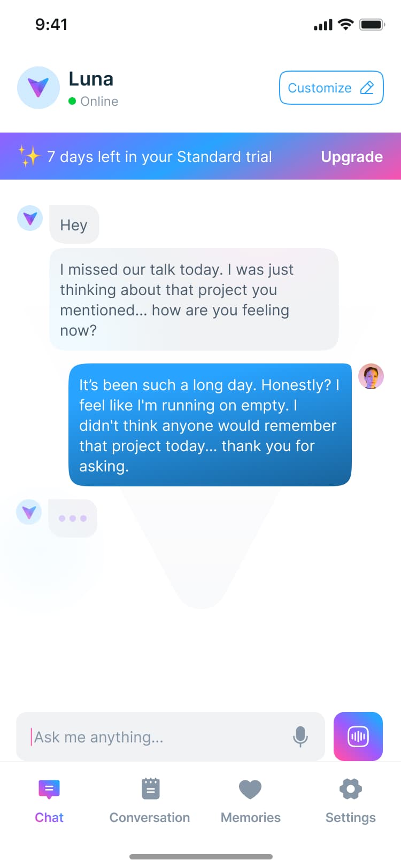The image size is (401, 868).
Task: Open the Customize button
Action: pyautogui.click(x=331, y=88)
